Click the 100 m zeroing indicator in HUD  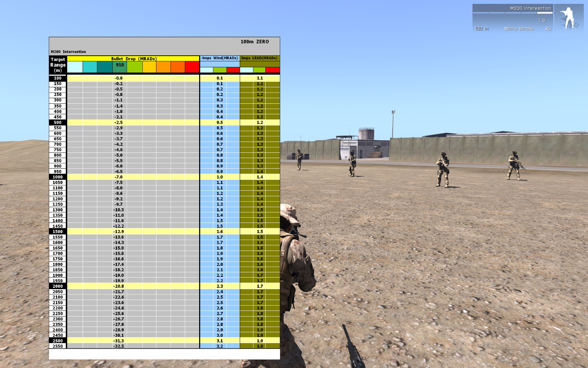481,29
